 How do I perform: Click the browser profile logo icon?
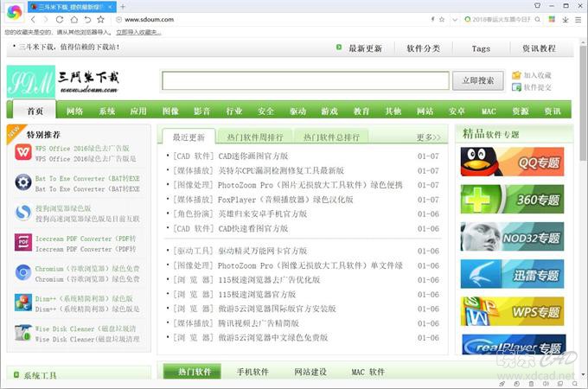tap(15, 12)
